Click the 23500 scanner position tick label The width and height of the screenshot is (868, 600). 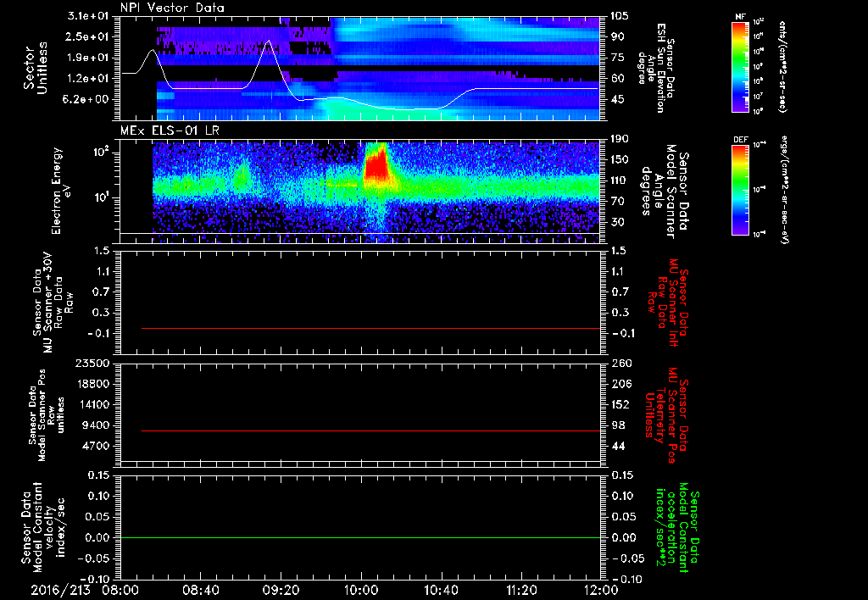click(x=92, y=364)
